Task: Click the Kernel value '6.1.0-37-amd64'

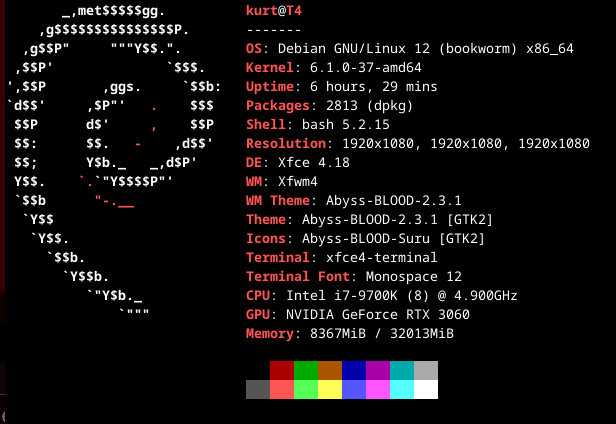Action: click(366, 68)
